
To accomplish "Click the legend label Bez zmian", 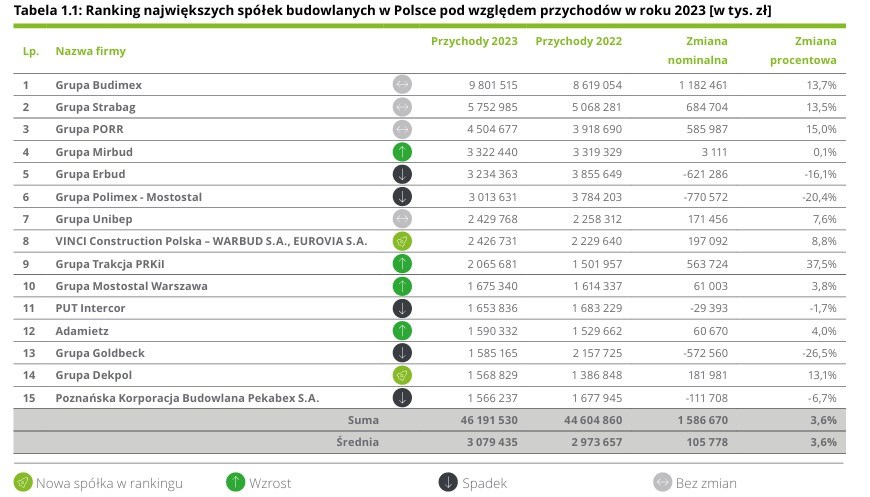I will 706,483.
